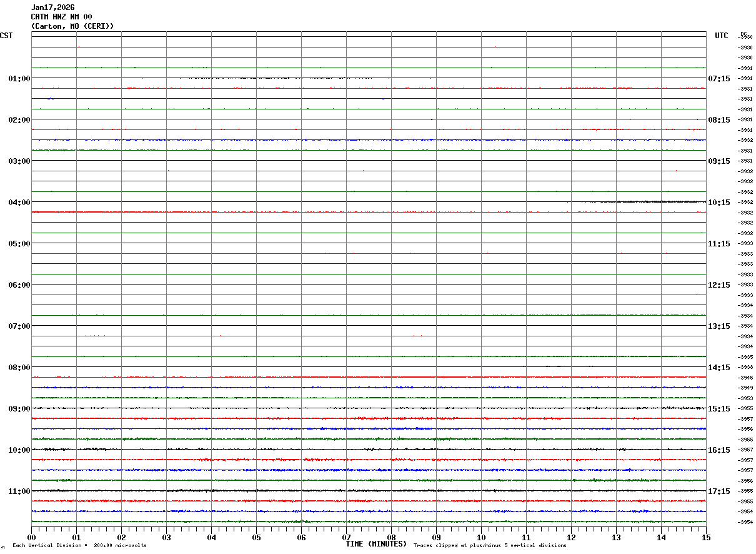The width and height of the screenshot is (756, 554).
Task: Click the location text "(Carton, MO (CERI))"
Action: click(x=72, y=26)
